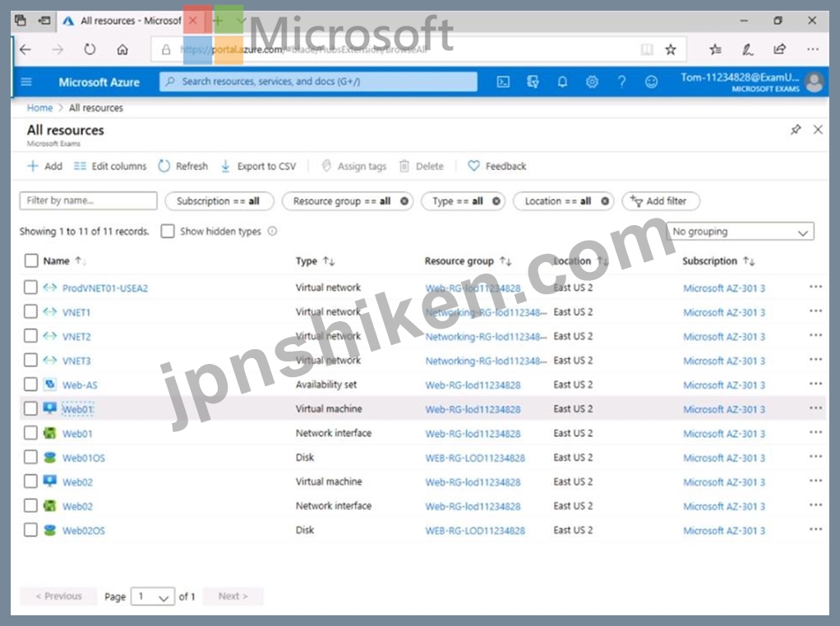
Task: Launch Cloud Shell from the top bar
Action: [x=503, y=82]
